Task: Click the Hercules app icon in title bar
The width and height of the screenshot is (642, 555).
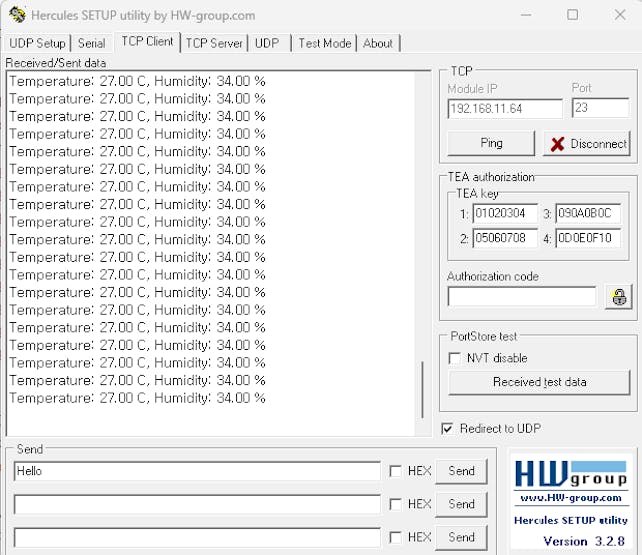Action: click(17, 15)
